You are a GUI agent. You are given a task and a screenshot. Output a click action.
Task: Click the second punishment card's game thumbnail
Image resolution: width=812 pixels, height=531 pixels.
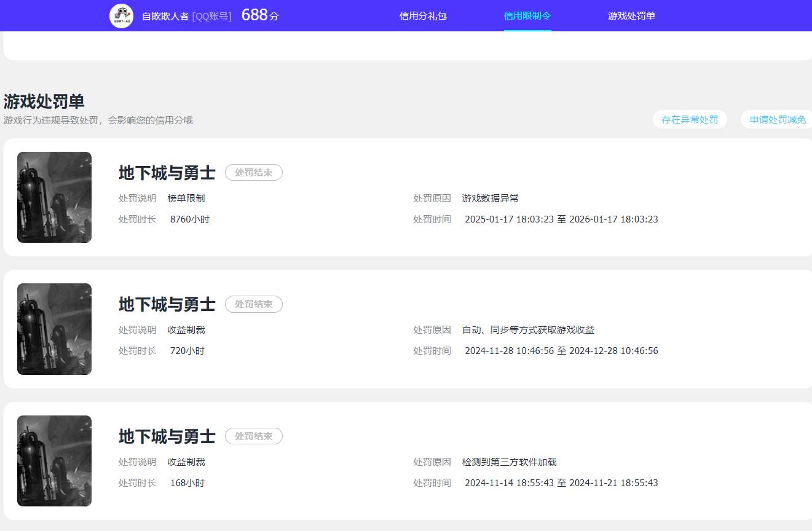[x=54, y=329]
